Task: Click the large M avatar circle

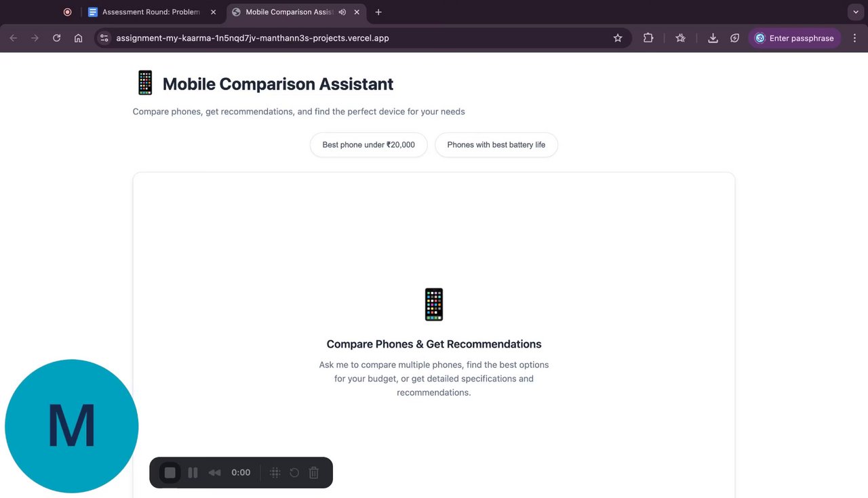Action: (72, 426)
